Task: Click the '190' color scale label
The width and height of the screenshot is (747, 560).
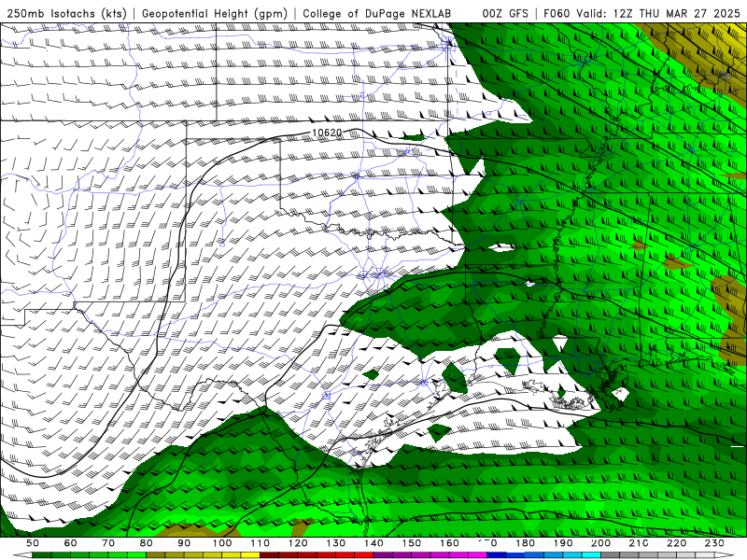Action: coord(563,543)
